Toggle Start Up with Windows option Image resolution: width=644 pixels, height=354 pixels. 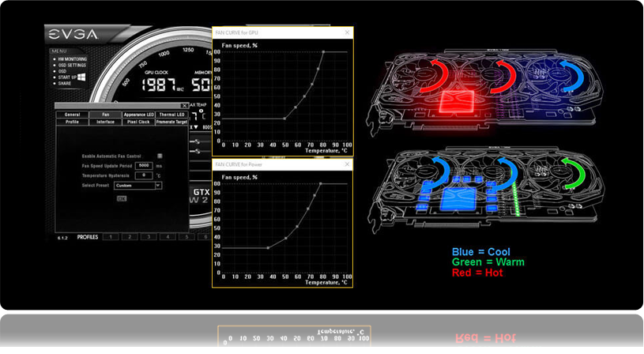pos(67,77)
